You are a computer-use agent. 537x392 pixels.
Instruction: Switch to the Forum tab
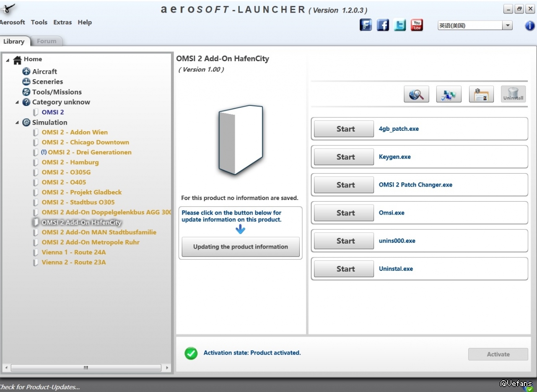tap(47, 41)
